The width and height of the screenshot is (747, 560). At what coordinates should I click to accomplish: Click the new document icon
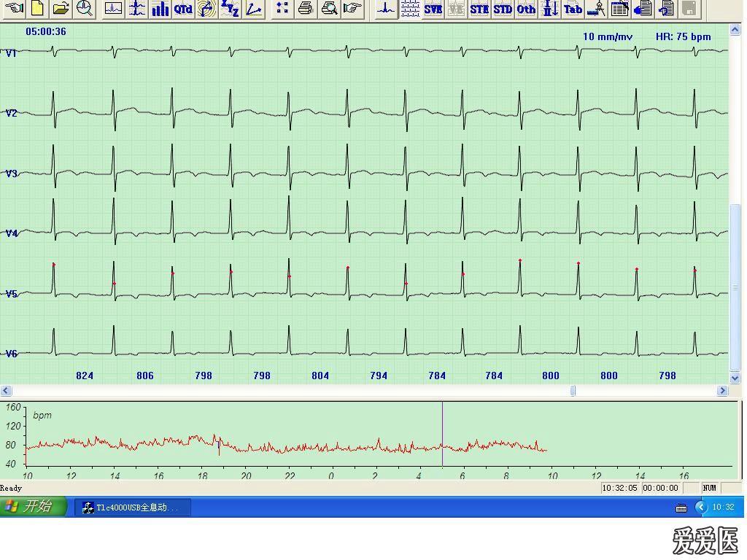click(37, 9)
